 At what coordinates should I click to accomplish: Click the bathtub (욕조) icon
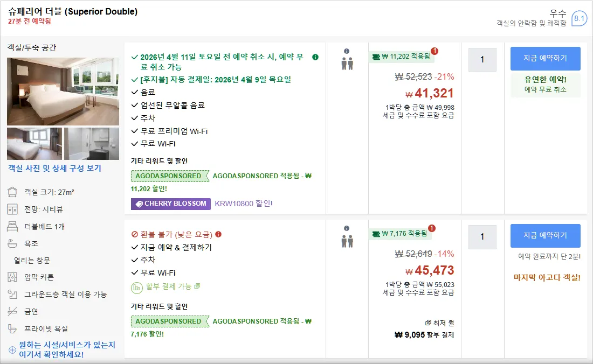(12, 243)
